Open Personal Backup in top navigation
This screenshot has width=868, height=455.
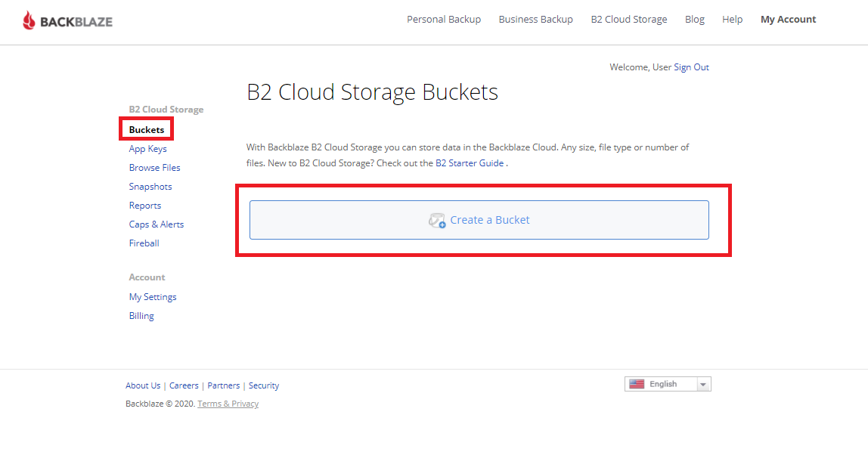tap(444, 20)
